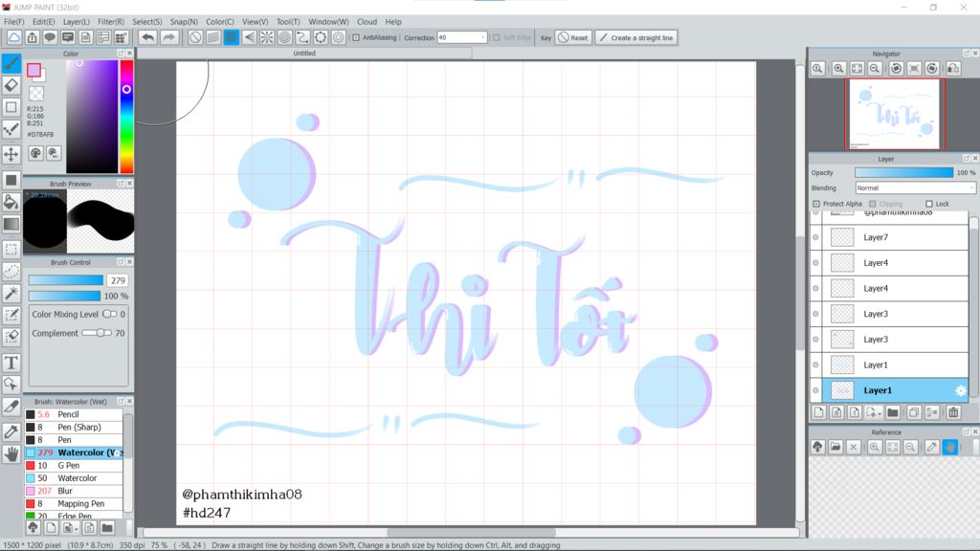Create a layer folder with folder icon

pos(893,412)
